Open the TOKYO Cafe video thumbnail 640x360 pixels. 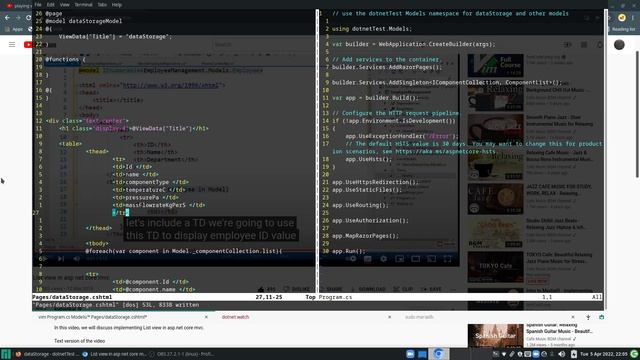pyautogui.click(x=496, y=267)
